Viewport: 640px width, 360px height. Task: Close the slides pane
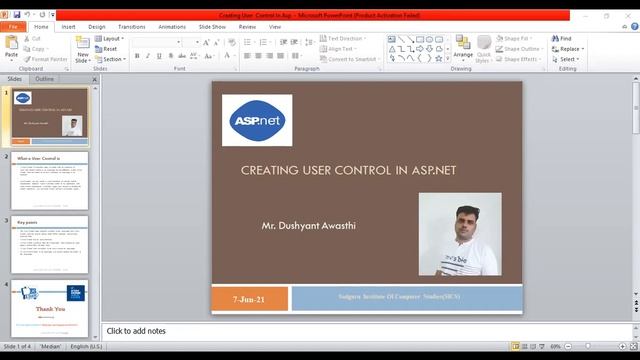[x=95, y=79]
